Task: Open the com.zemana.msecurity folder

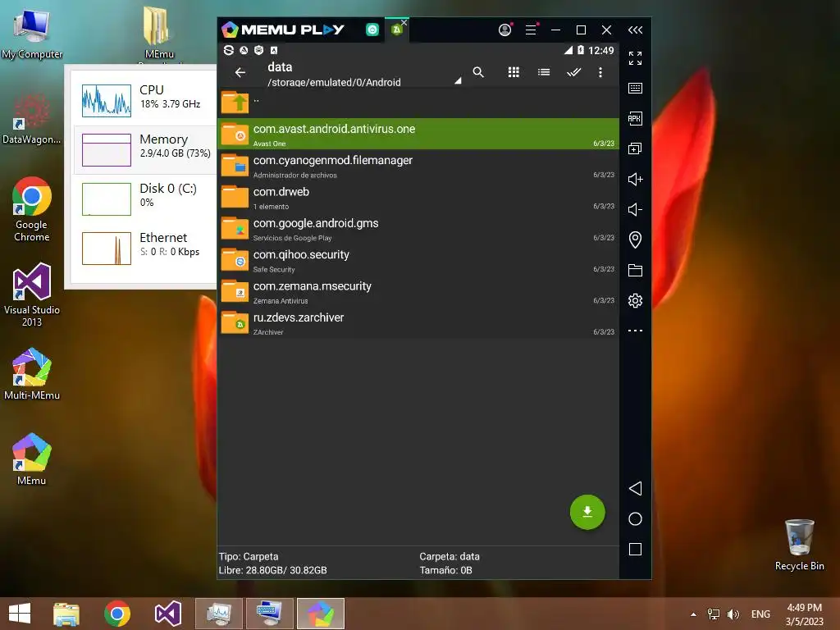Action: click(418, 291)
